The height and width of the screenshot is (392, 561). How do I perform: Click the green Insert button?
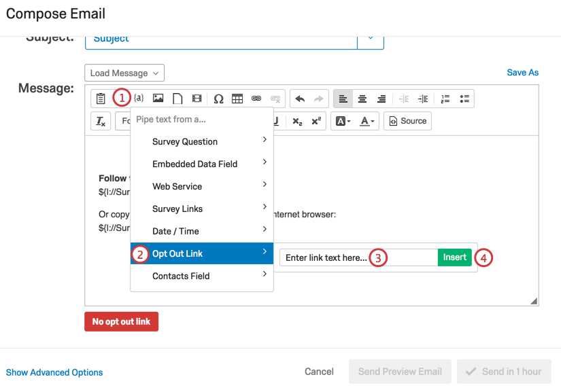point(455,257)
